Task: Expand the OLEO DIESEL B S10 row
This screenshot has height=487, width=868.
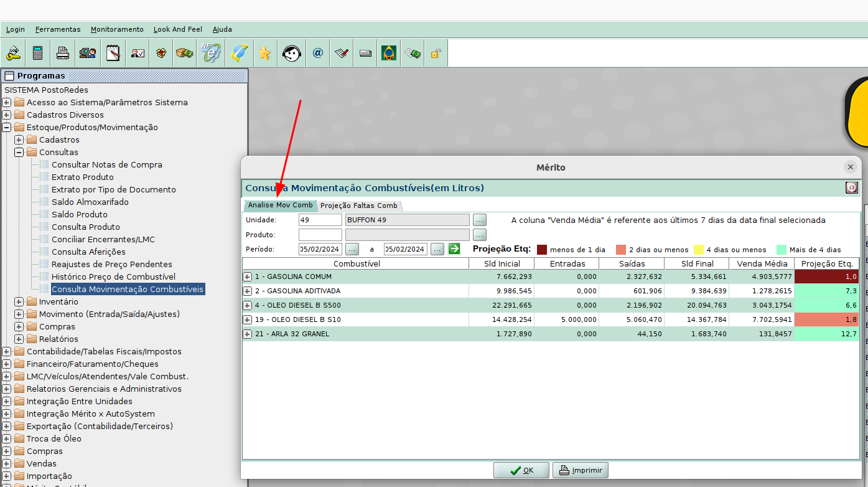Action: 248,319
